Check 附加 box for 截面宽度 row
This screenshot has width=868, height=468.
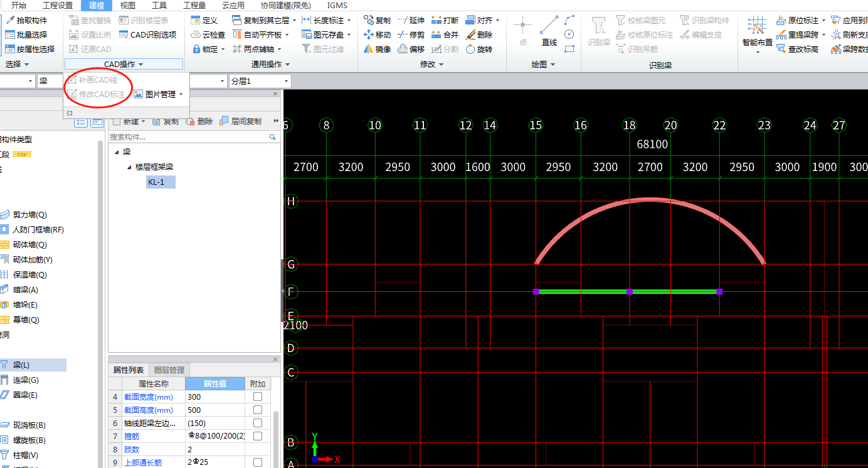click(x=258, y=397)
